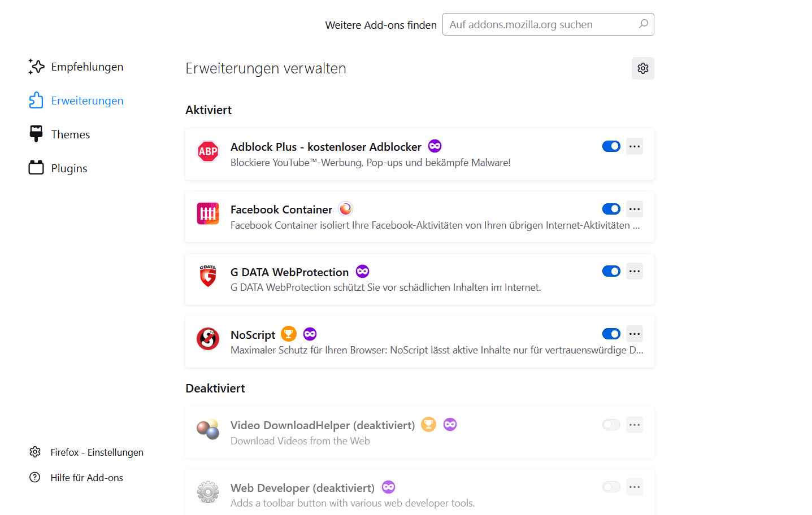Viewport: 812px width, 515px height.
Task: Click the Facebook Container fence icon
Action: 208,213
